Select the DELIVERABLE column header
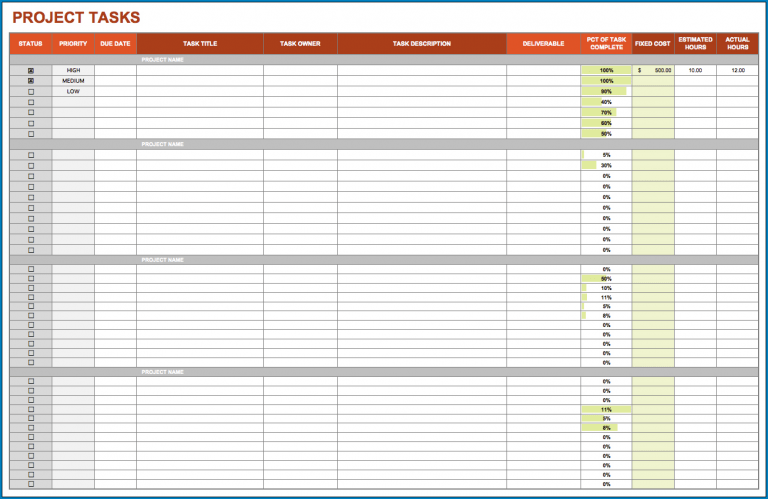Screen dimensions: 768x499 (x=543, y=44)
